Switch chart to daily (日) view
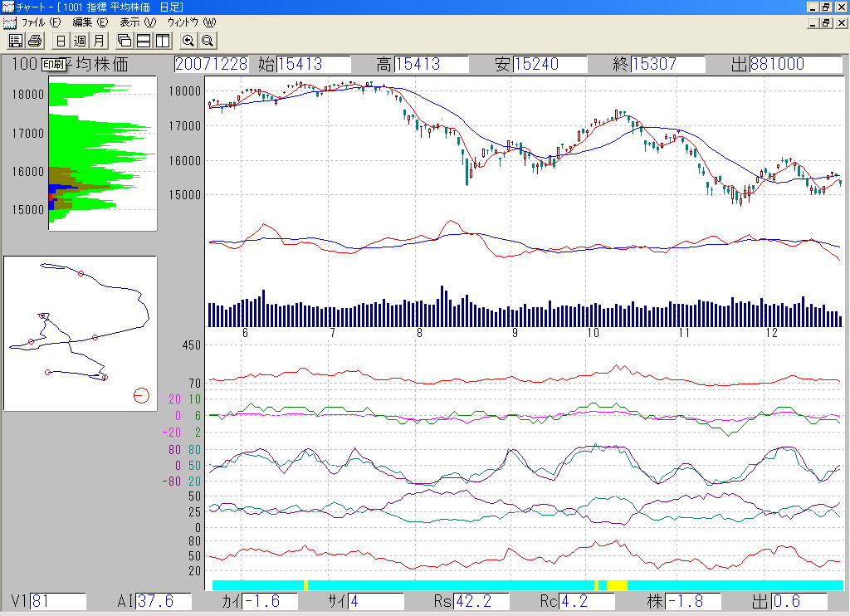The width and height of the screenshot is (850, 616). [x=61, y=41]
